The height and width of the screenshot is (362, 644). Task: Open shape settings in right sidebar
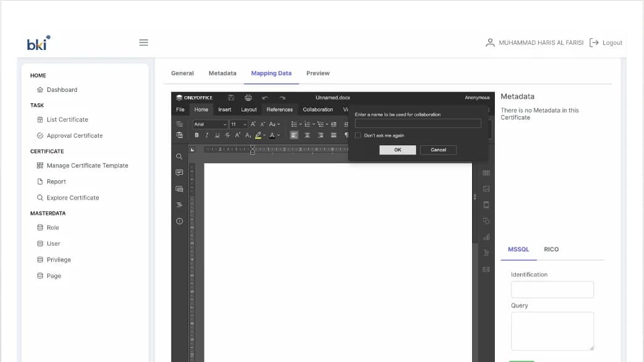click(486, 221)
